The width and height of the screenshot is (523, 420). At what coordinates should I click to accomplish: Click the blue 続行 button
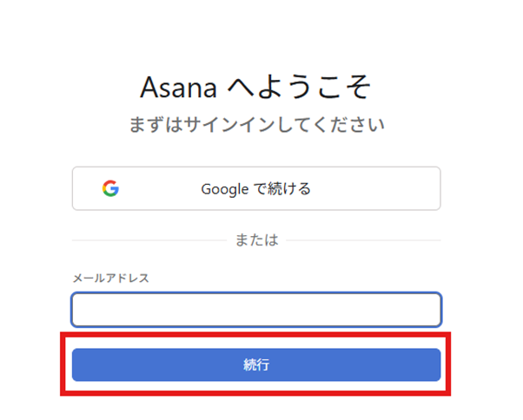(x=255, y=364)
